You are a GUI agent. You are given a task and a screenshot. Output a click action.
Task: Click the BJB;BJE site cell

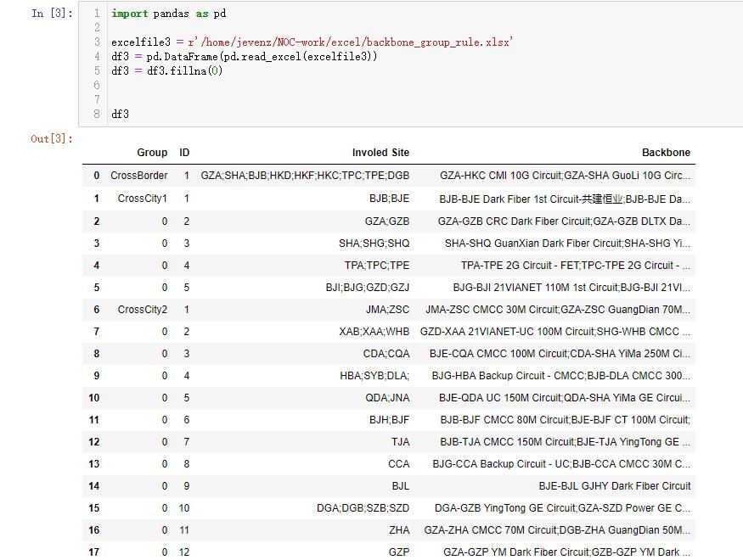pos(389,199)
